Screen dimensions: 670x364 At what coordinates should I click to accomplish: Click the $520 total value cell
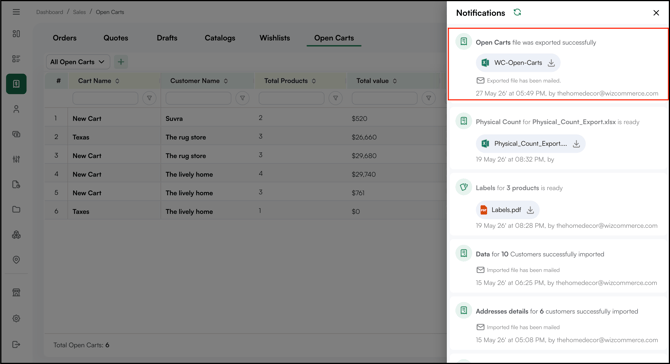359,119
